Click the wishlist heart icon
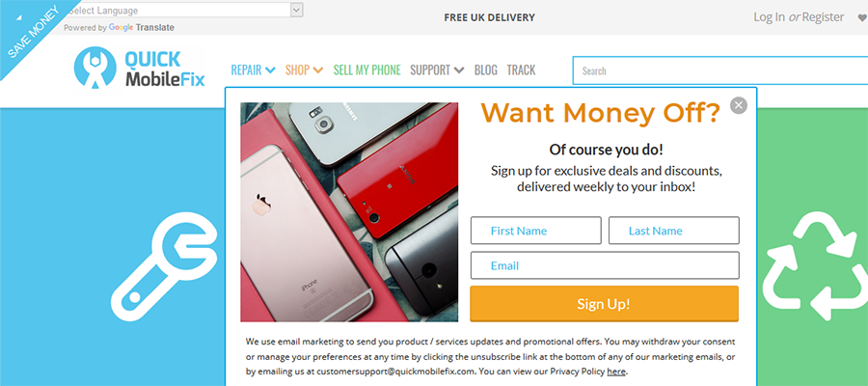The width and height of the screenshot is (868, 386). (862, 17)
